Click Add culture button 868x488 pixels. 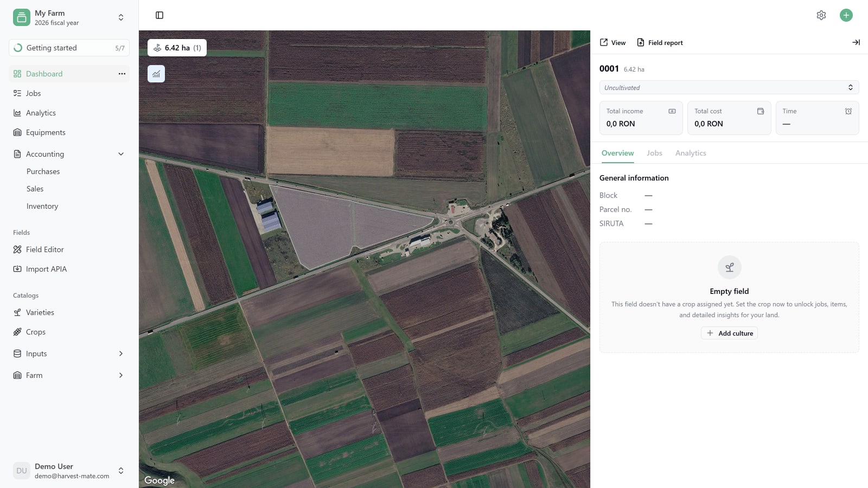point(729,333)
